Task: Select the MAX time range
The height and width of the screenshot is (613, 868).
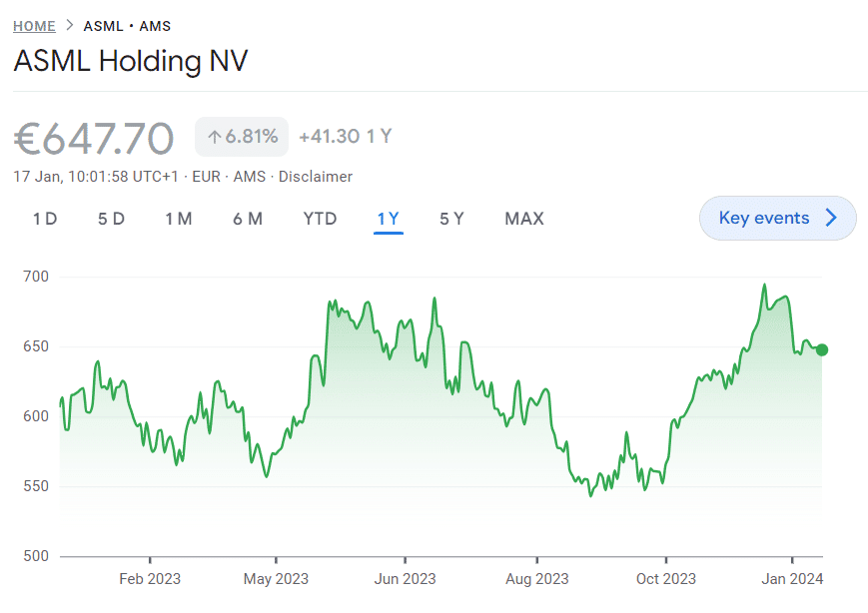Action: (x=524, y=219)
